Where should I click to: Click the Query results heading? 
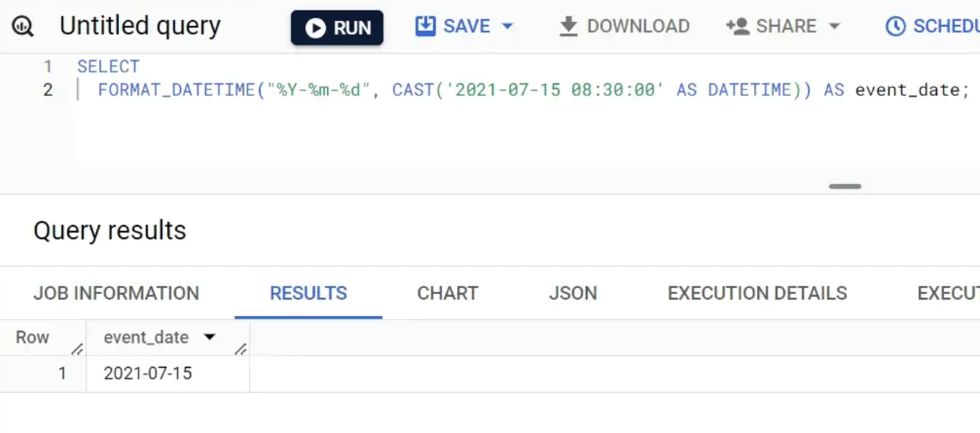coord(110,230)
